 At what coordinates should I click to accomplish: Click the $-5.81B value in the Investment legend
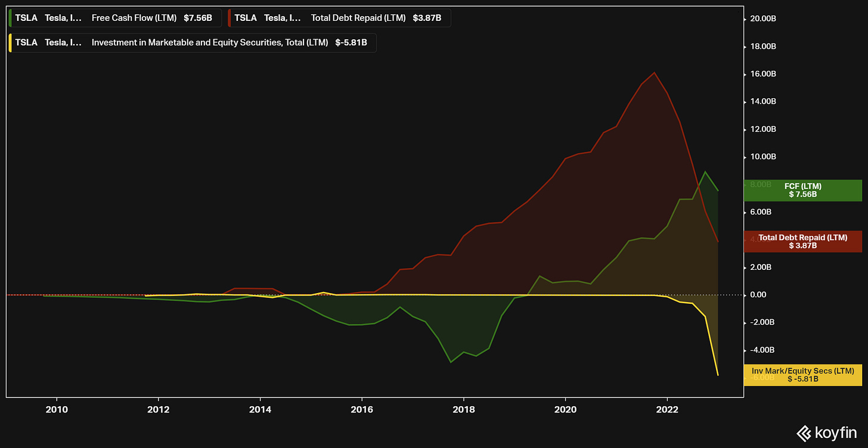point(352,43)
